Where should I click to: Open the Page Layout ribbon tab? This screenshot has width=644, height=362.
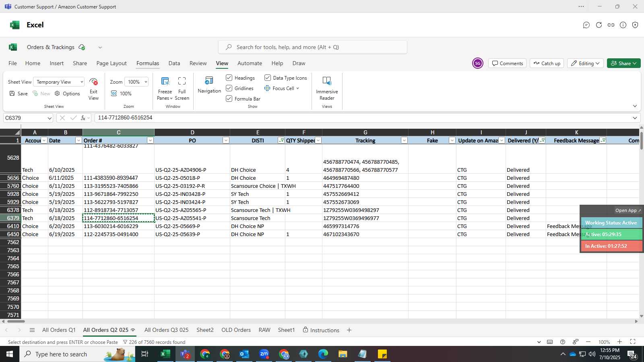click(111, 63)
